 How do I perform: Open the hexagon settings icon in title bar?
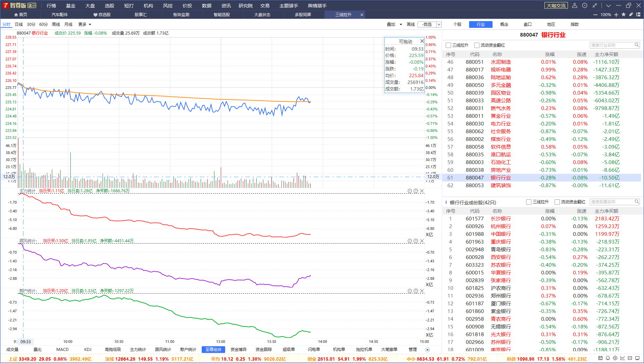pyautogui.click(x=585, y=5)
